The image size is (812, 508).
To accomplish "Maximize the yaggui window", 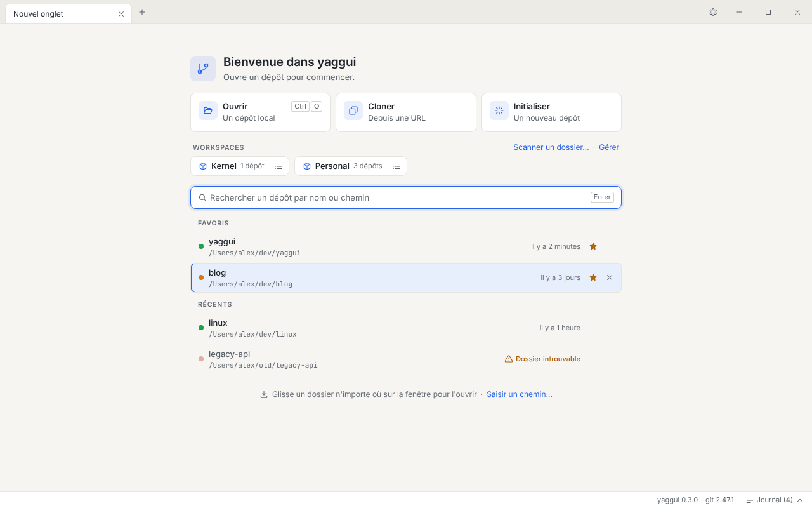I will point(768,12).
